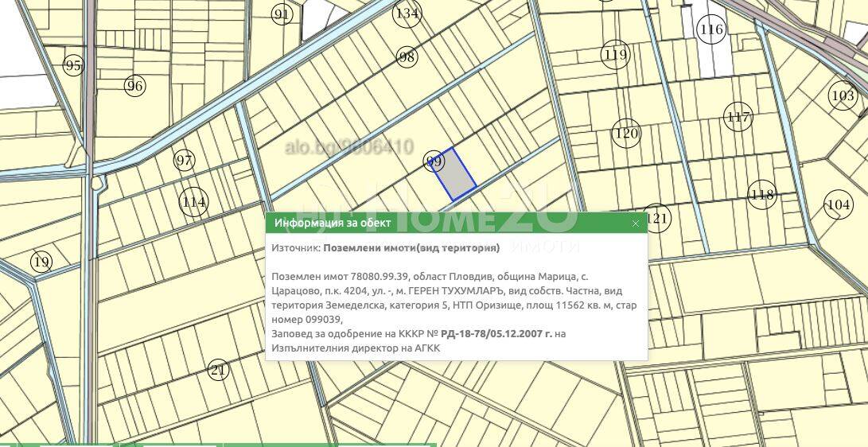Screen dimensions: 868x447
Task: Click map block number 91
Action: 282,14
